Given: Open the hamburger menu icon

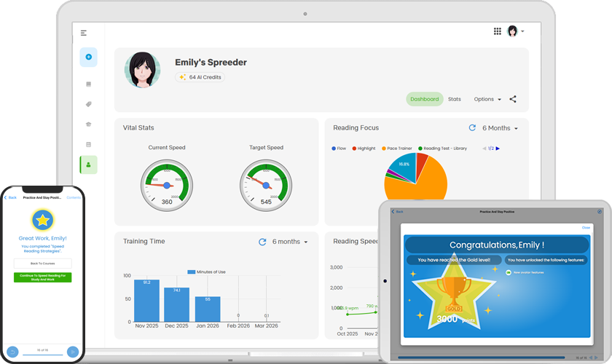Looking at the screenshot, I should coord(84,33).
